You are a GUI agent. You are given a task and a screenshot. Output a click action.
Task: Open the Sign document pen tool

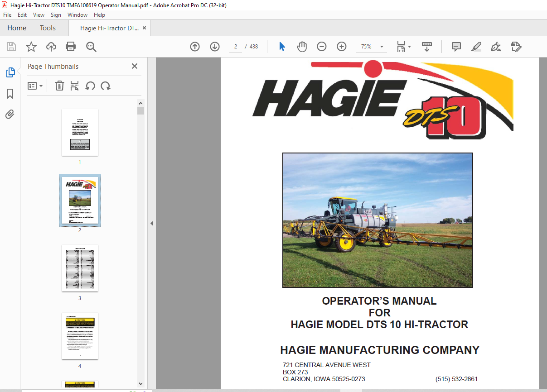click(496, 47)
